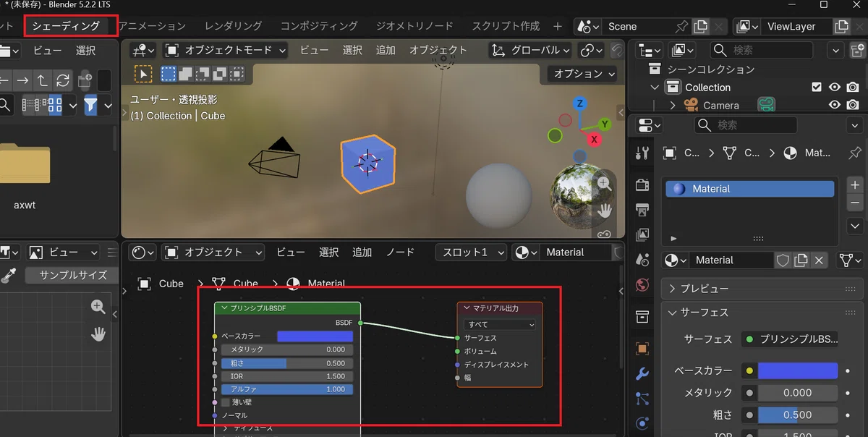Screen dimensions: 868x437
Task: Open the レンダリング workspace tab
Action: [233, 26]
